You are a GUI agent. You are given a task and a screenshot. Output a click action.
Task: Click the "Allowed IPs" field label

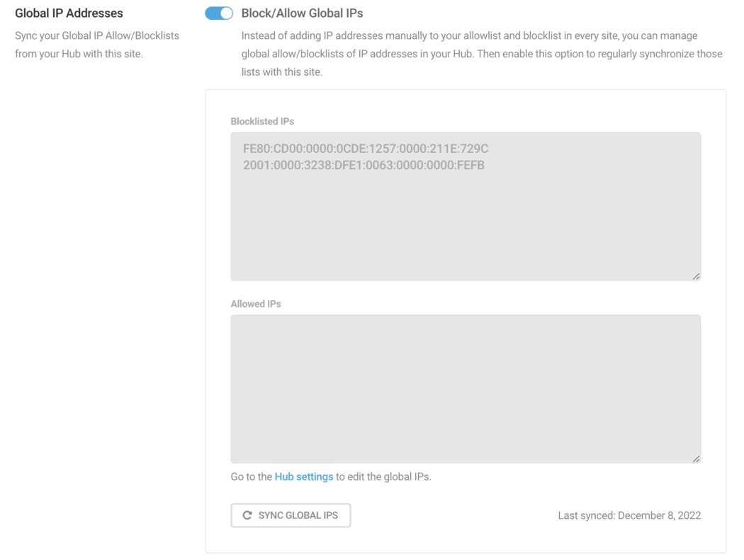coord(256,304)
